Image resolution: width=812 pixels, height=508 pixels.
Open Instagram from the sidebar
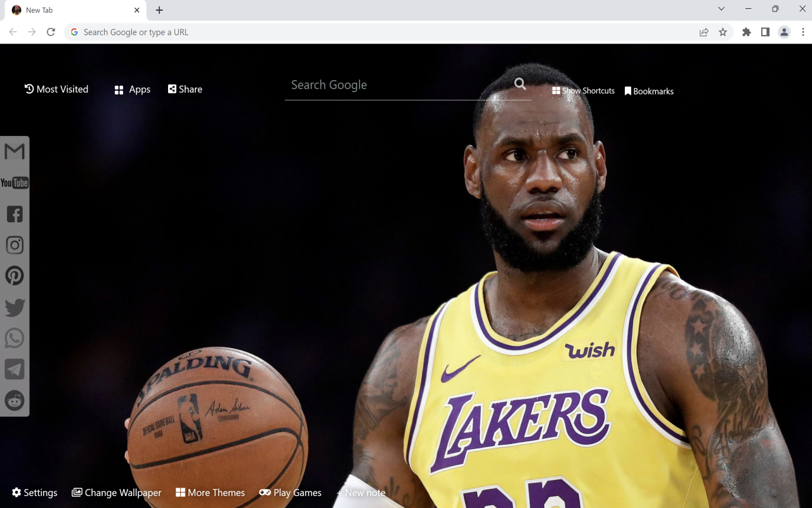(x=15, y=245)
